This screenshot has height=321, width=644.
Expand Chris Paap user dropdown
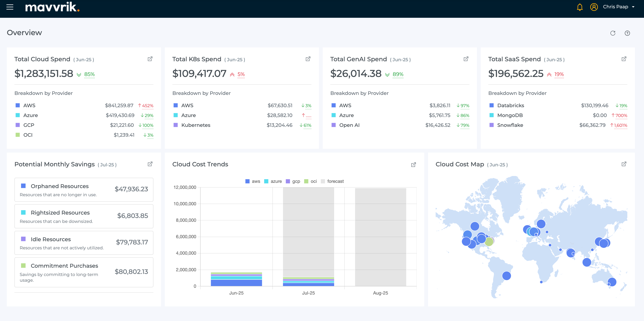[x=633, y=7]
